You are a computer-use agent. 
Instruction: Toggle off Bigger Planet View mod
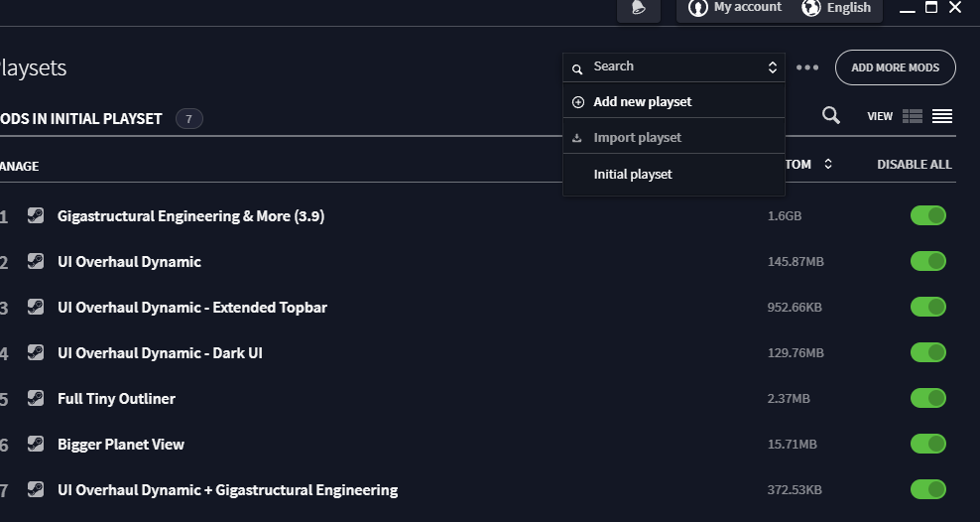tap(928, 444)
